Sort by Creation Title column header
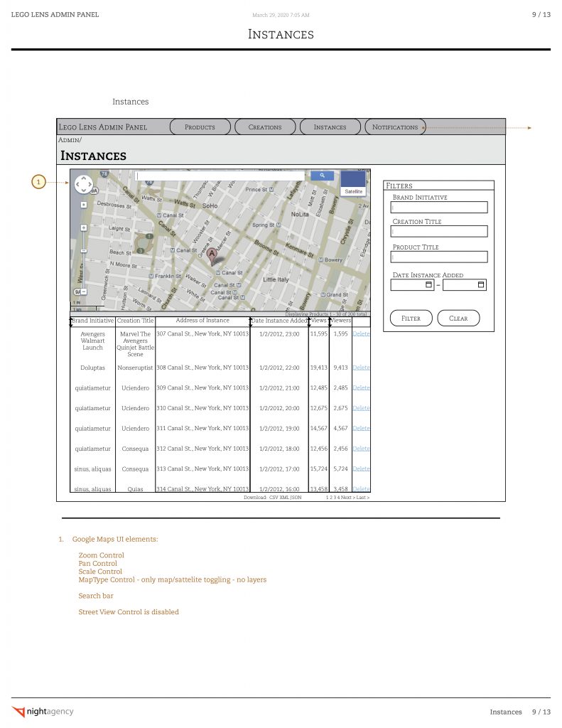562x728 pixels. [135, 321]
